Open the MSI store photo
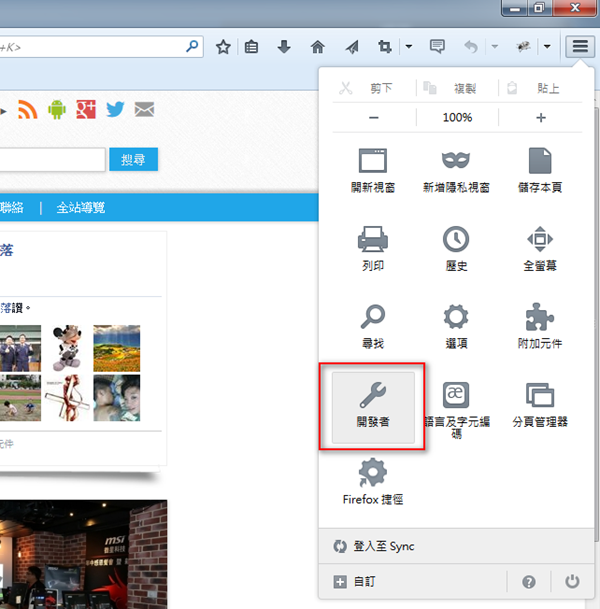Image resolution: width=600 pixels, height=609 pixels. pos(83,554)
